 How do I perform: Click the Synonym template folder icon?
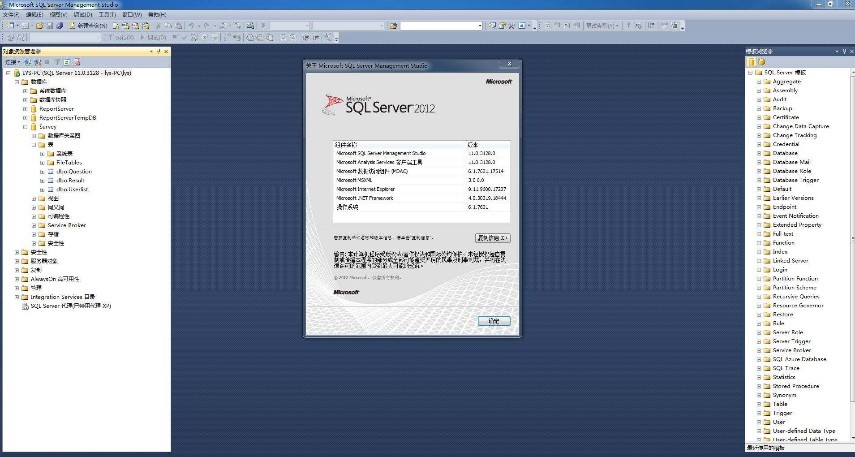point(767,395)
